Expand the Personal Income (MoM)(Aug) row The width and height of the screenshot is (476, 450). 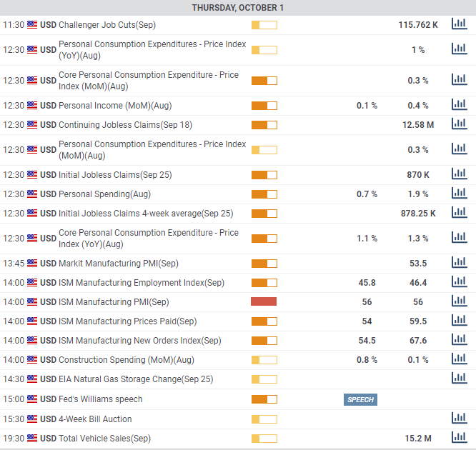coord(114,106)
